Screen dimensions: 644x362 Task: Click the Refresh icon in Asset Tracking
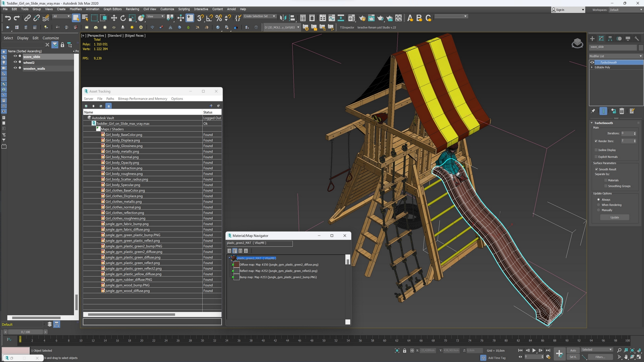point(86,106)
